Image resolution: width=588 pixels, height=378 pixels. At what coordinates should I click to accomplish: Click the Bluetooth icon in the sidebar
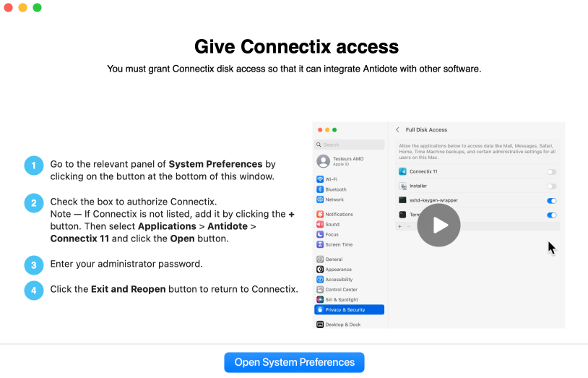(320, 189)
